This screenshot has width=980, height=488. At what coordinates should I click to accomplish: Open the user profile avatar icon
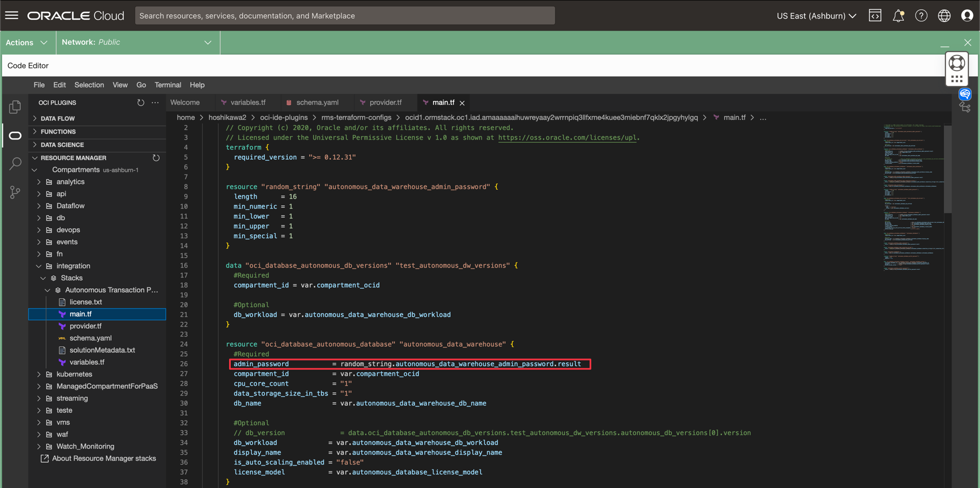click(x=967, y=16)
